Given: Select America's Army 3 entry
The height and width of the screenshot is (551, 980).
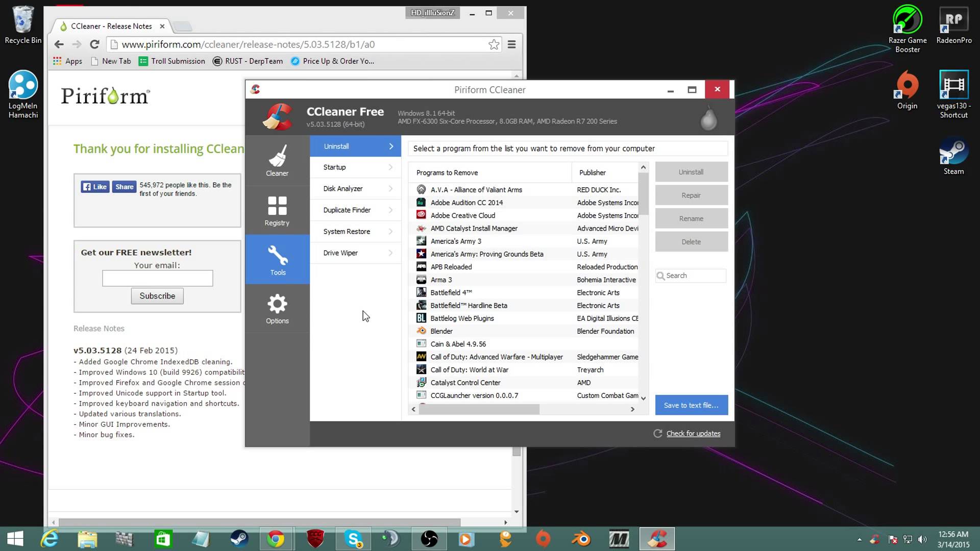Looking at the screenshot, I should click(523, 241).
